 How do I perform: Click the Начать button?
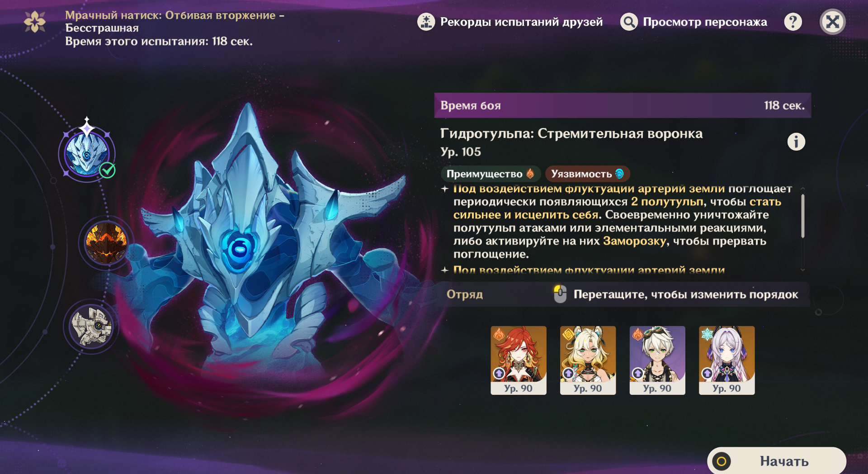(x=777, y=461)
